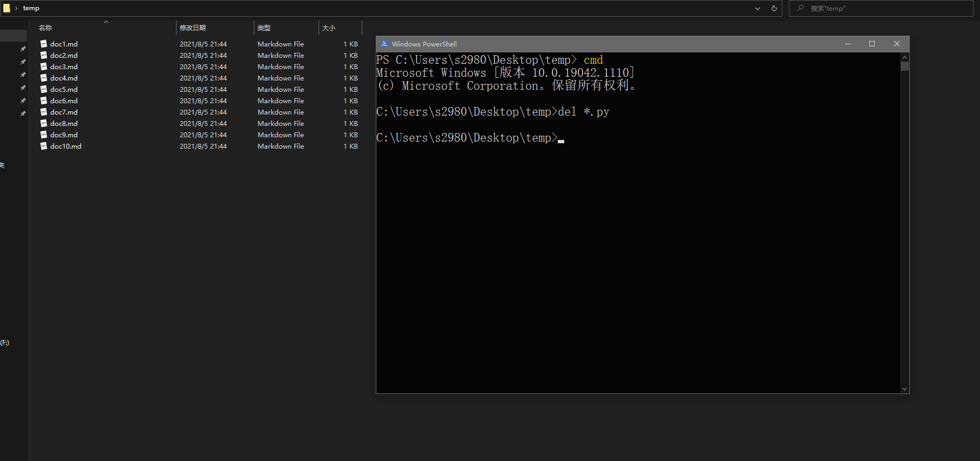Select the doc1.md file icon
Viewport: 980px width, 461px height.
coord(44,44)
